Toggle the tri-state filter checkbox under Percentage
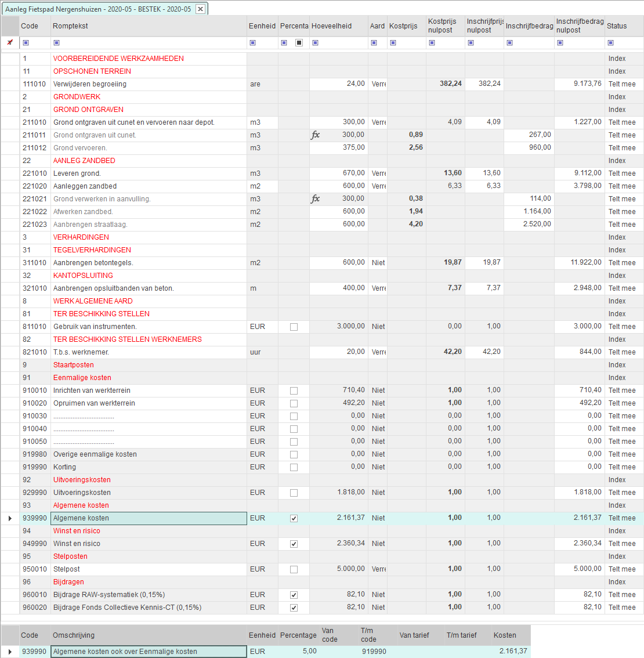This screenshot has width=644, height=658. click(299, 43)
